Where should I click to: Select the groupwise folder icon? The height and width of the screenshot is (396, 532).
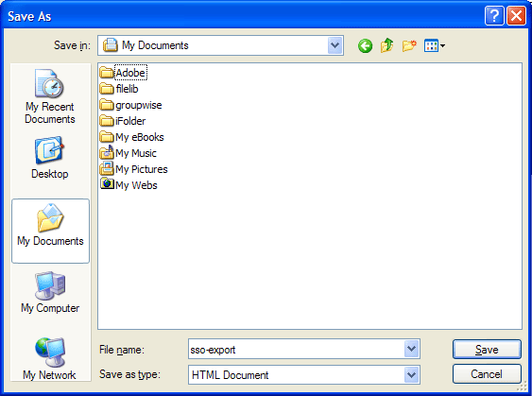click(107, 105)
